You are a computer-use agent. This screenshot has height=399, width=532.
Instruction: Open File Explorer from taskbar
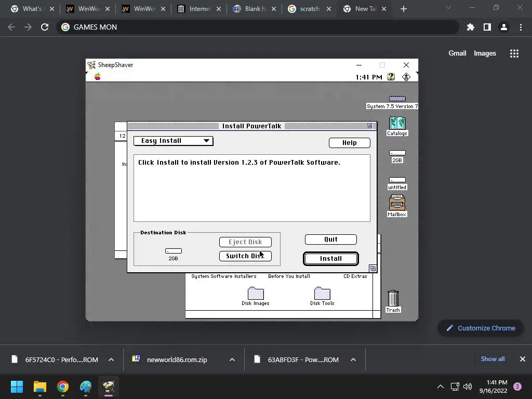[x=39, y=387]
